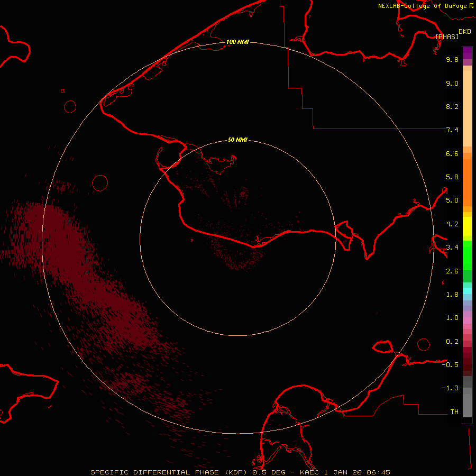The width and height of the screenshot is (476, 476).
Task: Click the 0.5 DEG elevation text
Action: pos(269,472)
